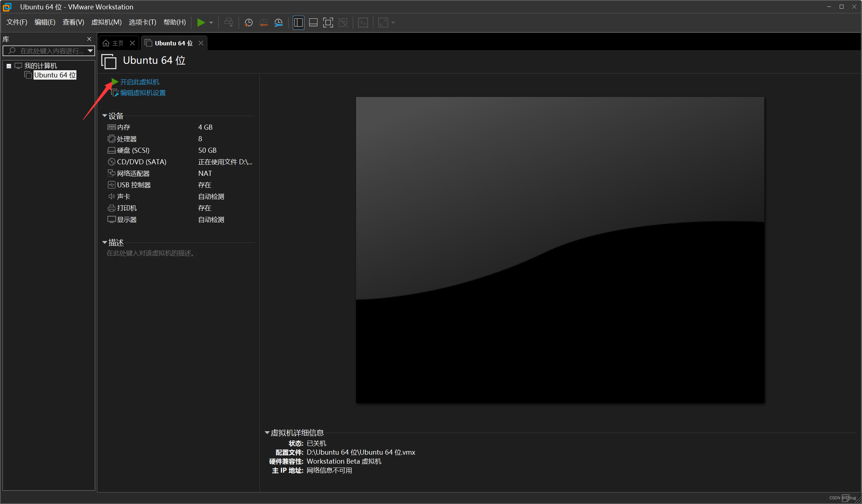The image size is (862, 504).
Task: Take a snapshot with the clock-plus icon
Action: click(x=248, y=23)
